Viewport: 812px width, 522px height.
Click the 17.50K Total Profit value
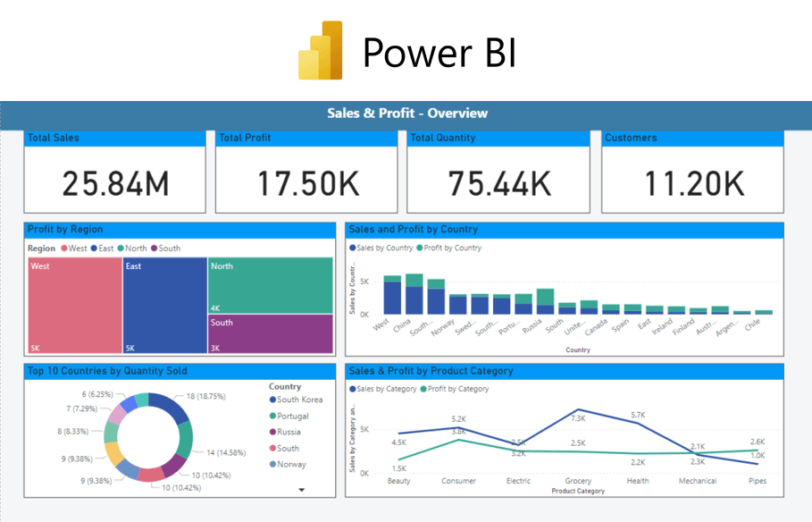307,183
